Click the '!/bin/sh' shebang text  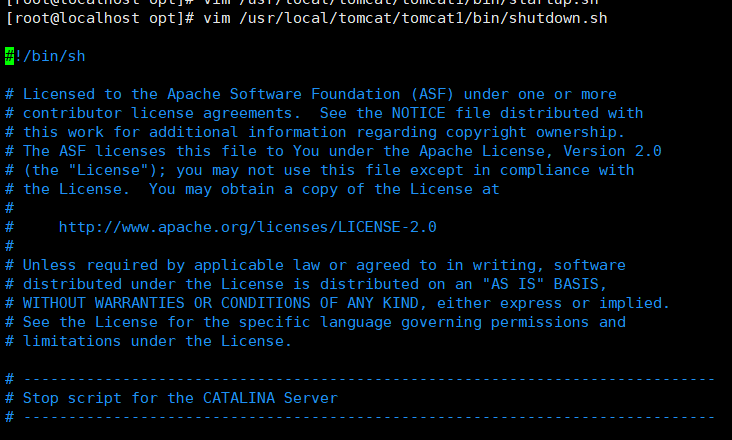[50, 56]
